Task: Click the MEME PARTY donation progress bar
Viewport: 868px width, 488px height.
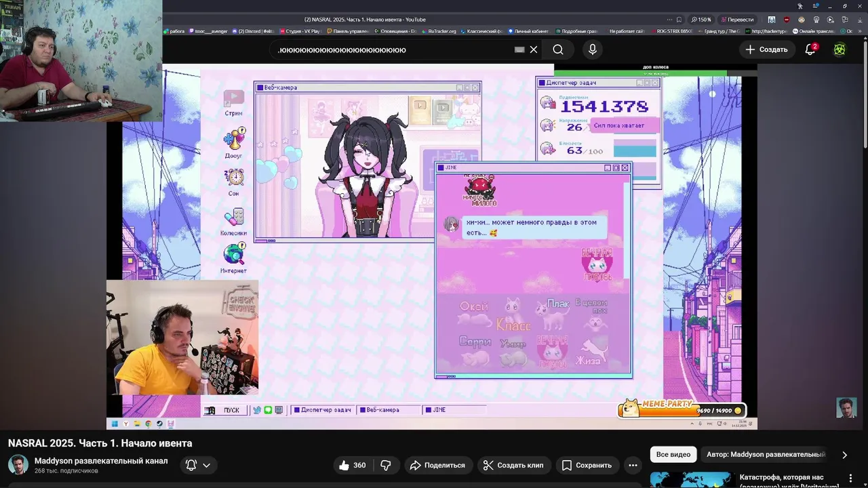Action: [682, 410]
